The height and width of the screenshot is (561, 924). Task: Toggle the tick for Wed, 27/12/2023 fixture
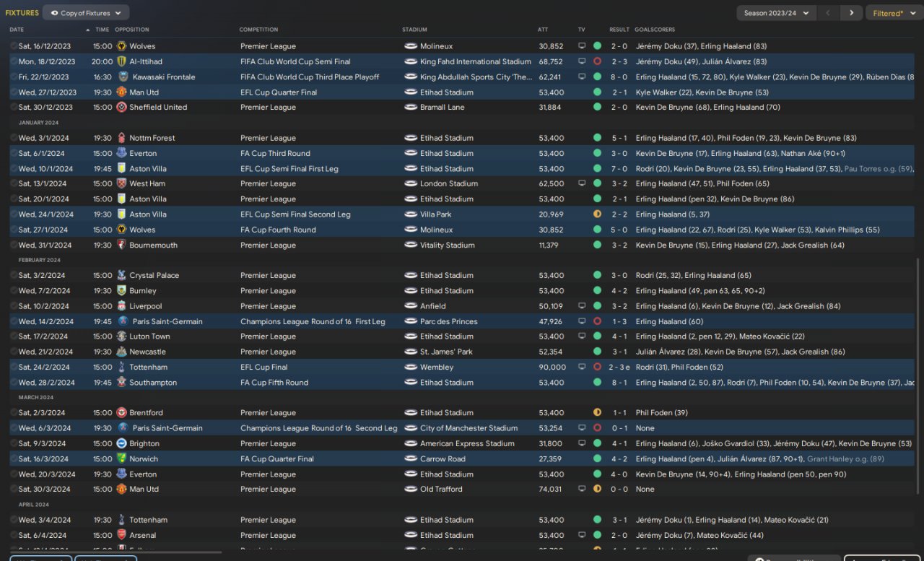coord(14,92)
